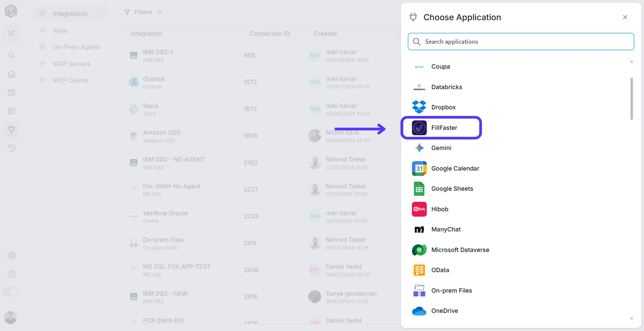
Task: Go to home via left rail icon
Action: (11, 74)
